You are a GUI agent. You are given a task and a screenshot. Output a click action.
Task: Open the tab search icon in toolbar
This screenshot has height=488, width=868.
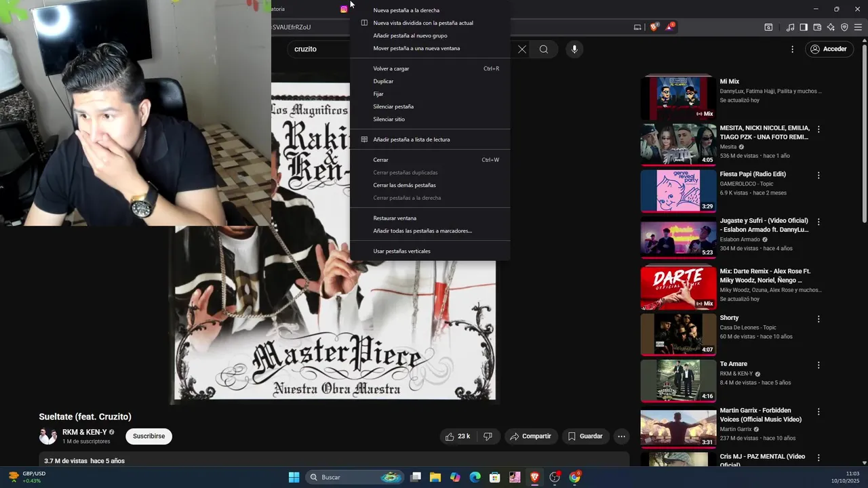pos(768,27)
